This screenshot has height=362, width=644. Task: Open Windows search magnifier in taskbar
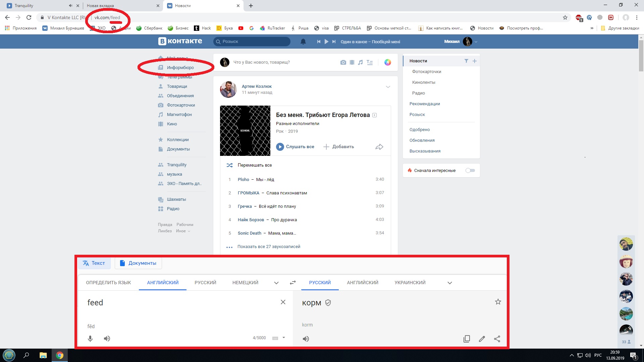click(x=26, y=355)
